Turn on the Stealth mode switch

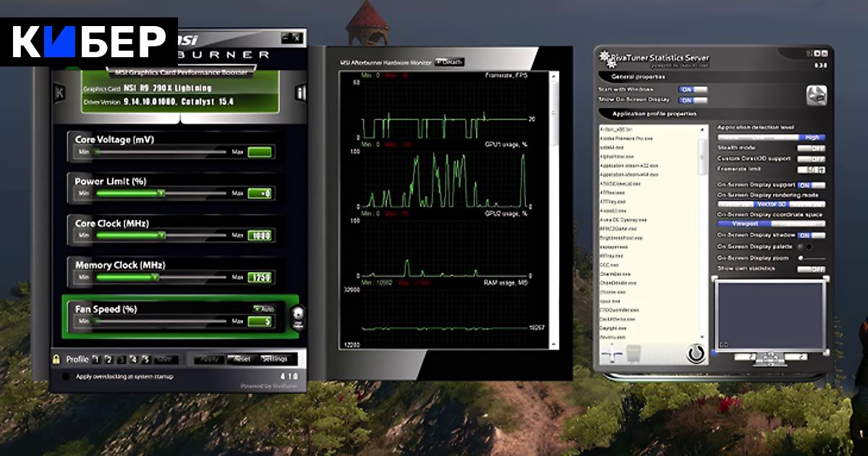(812, 148)
